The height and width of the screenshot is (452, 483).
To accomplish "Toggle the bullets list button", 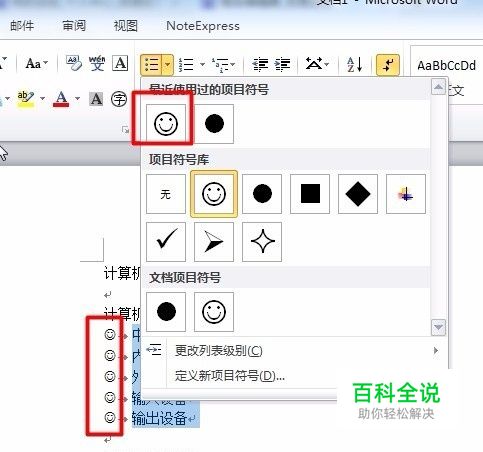I will [x=151, y=64].
